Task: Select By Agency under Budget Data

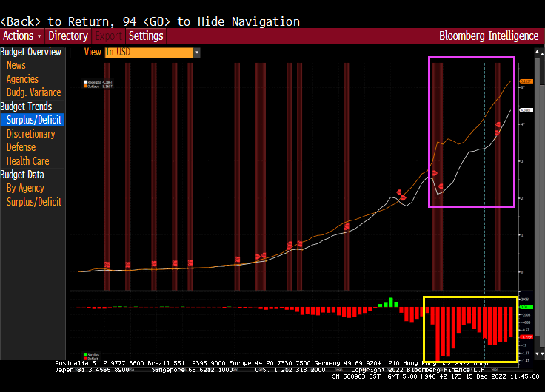Action: pos(25,188)
